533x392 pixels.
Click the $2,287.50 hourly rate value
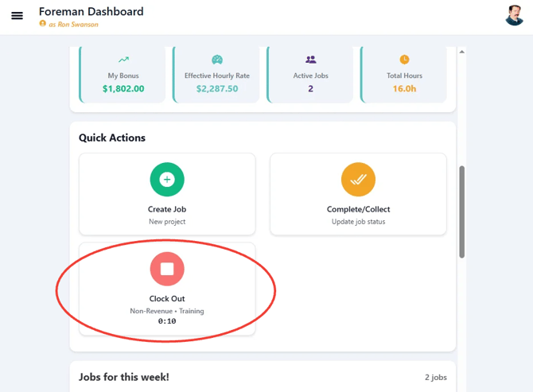pos(217,89)
